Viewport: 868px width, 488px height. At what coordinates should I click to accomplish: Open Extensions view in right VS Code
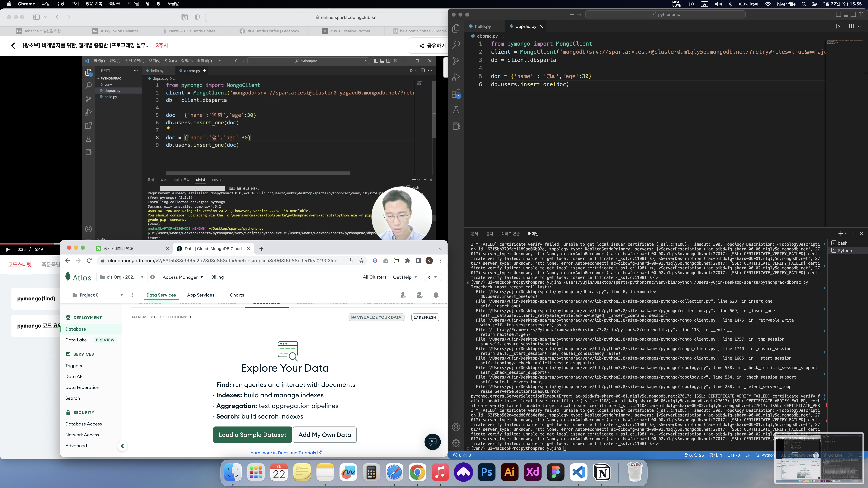point(456,94)
